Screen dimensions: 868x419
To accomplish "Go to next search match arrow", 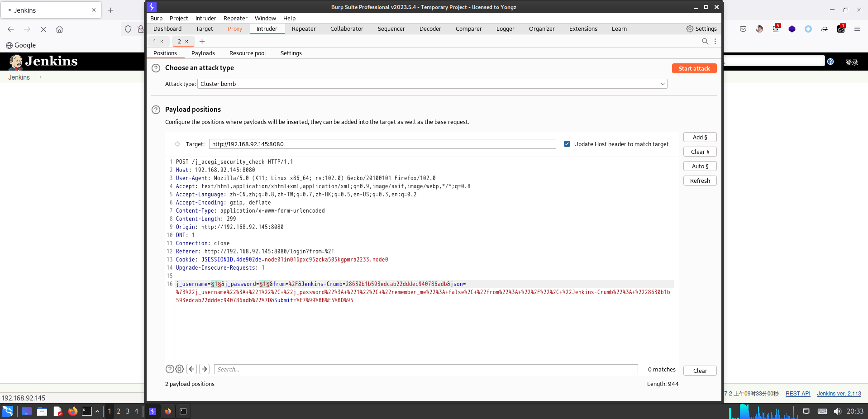I will click(x=205, y=369).
